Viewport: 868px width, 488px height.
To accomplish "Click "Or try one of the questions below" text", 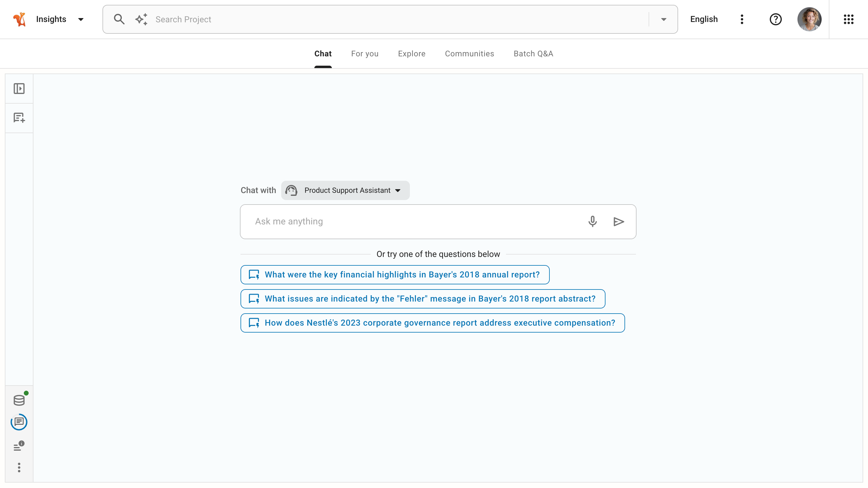I will point(438,254).
